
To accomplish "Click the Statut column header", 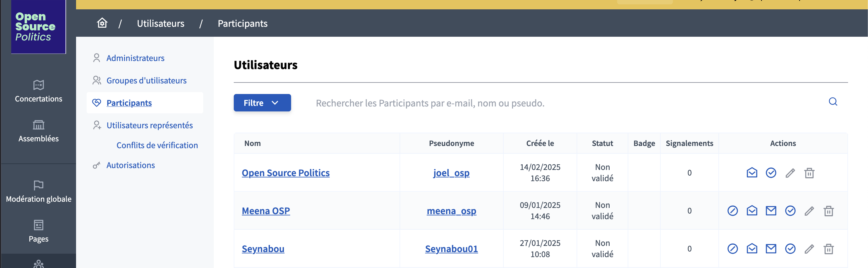I will click(602, 143).
